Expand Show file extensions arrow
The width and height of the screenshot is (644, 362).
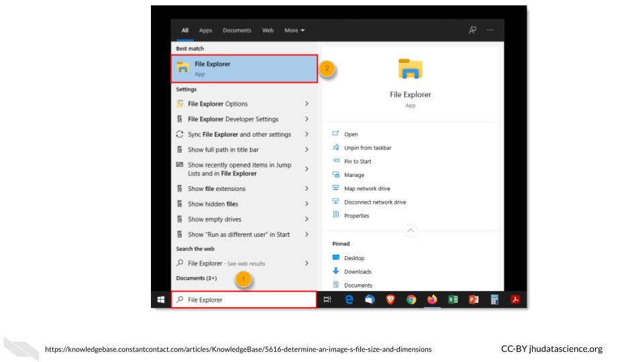pyautogui.click(x=307, y=188)
